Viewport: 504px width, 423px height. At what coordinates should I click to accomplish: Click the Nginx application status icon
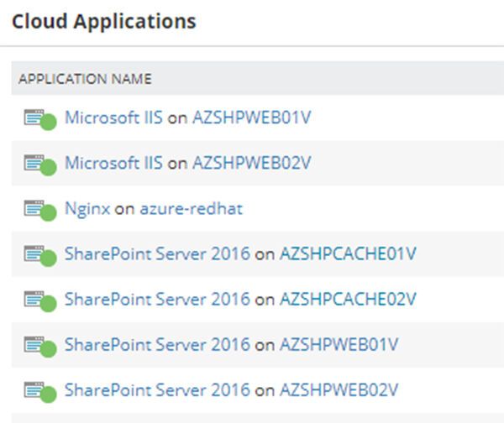(x=40, y=211)
